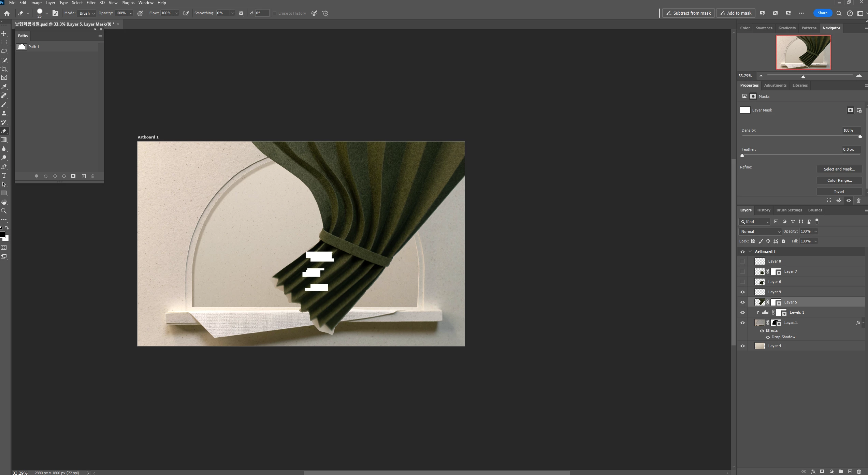Open the brush Mode dropdown
This screenshot has width=868, height=475.
pyautogui.click(x=87, y=13)
